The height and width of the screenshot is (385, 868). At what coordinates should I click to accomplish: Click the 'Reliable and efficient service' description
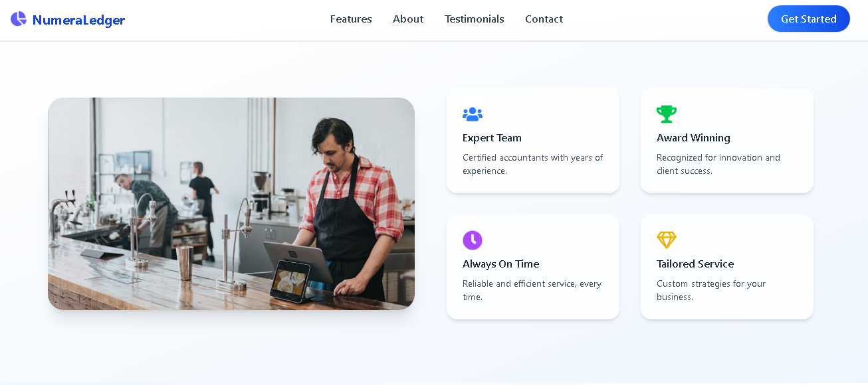pos(532,290)
